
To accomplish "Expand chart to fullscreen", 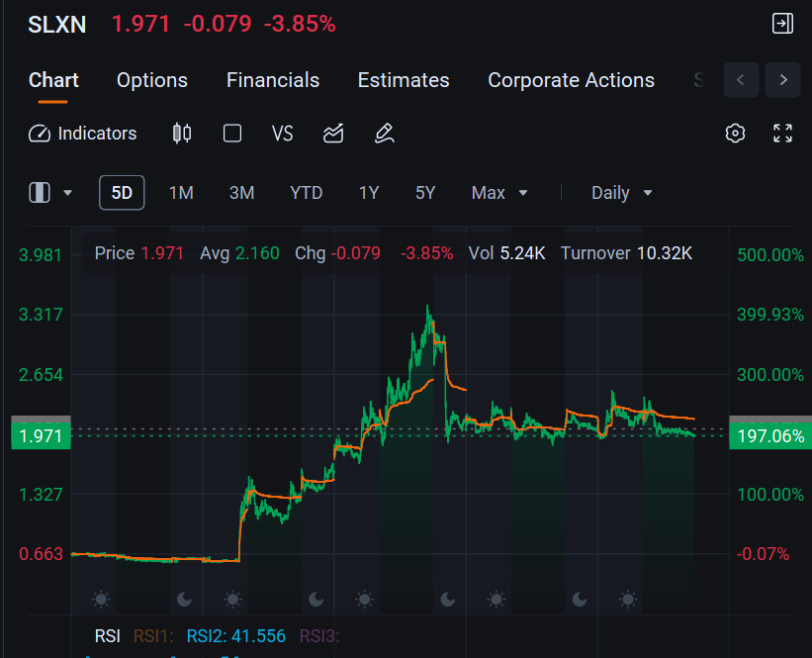I will (x=782, y=134).
